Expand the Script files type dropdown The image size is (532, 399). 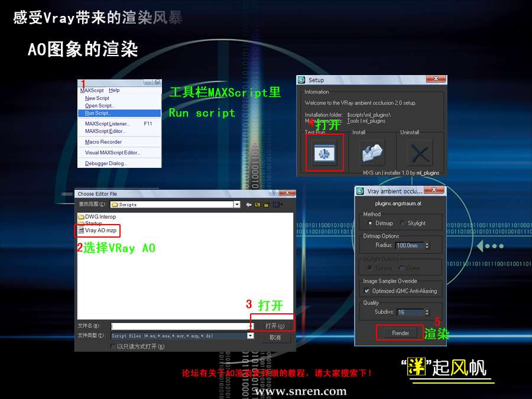tap(251, 336)
